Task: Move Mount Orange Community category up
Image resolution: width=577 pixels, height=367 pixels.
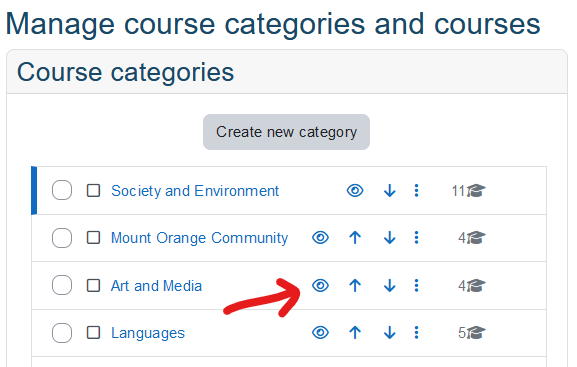Action: (x=355, y=238)
